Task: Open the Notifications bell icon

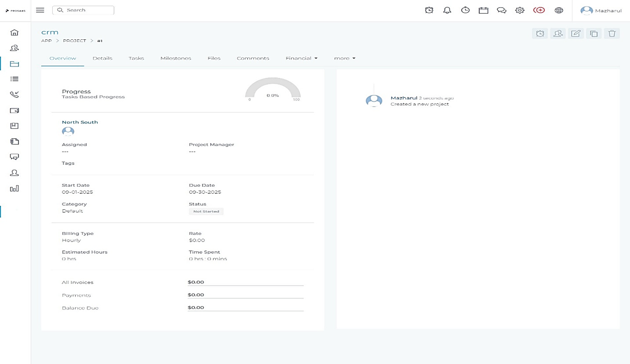Action: coord(447,10)
